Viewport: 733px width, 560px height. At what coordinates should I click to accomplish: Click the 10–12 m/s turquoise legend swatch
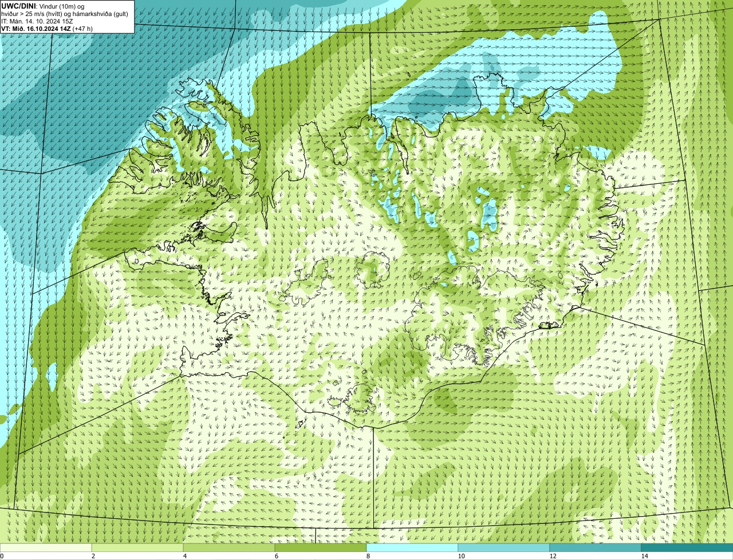(504, 547)
